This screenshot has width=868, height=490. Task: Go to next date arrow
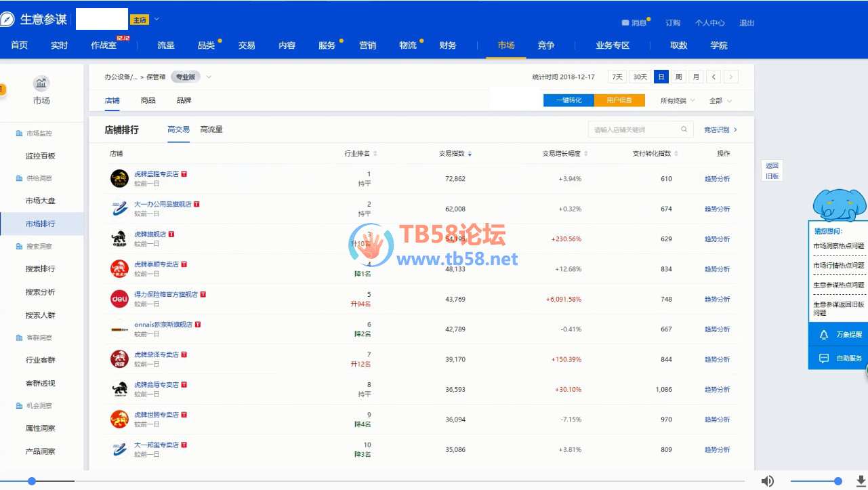click(731, 77)
